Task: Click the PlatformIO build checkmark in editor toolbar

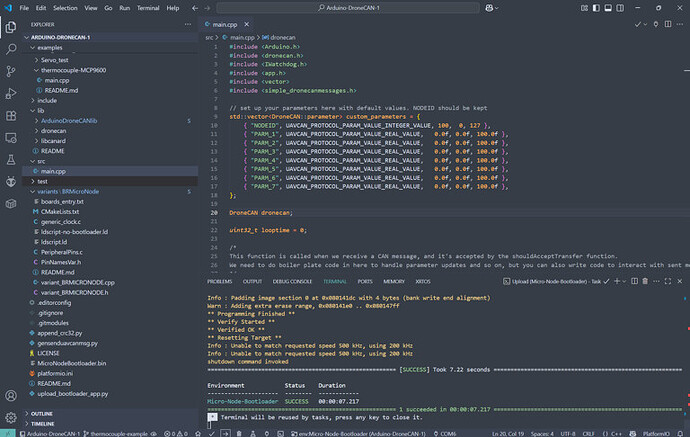Action: [637, 24]
